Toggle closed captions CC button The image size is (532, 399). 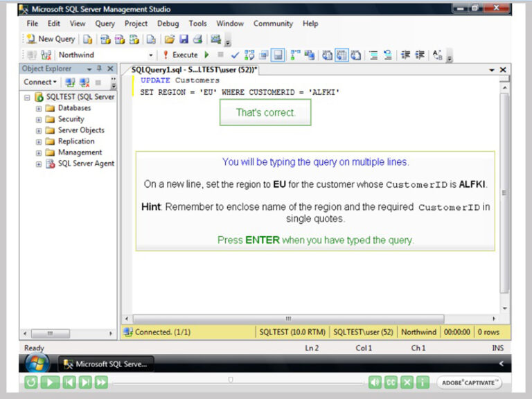pos(391,382)
